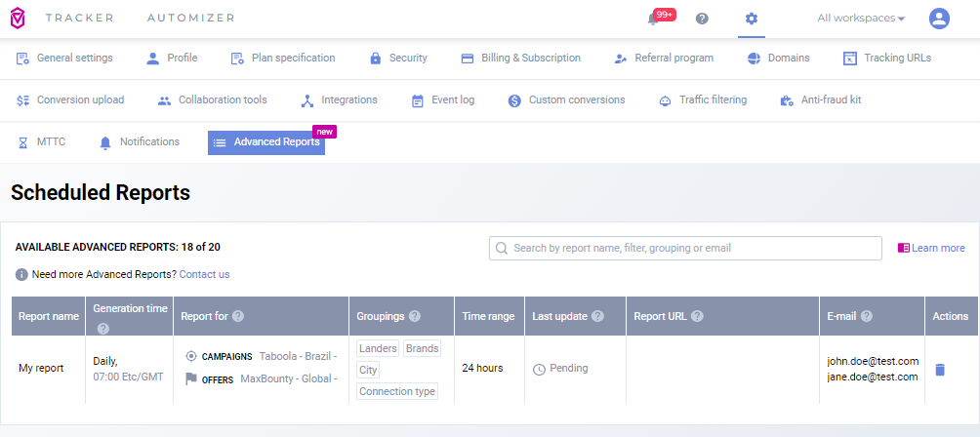980x437 pixels.
Task: Click the Voluum logo icon
Action: coord(18,19)
